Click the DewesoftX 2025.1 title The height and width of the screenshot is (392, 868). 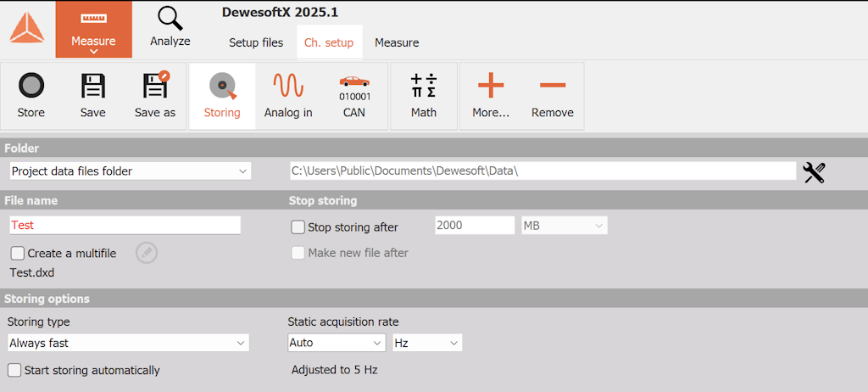(280, 12)
